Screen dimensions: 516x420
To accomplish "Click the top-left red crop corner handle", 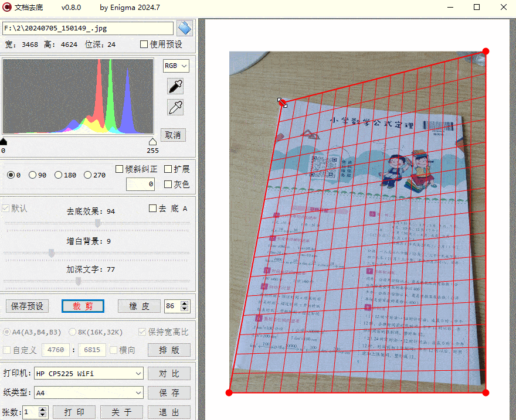I will pyautogui.click(x=282, y=103).
